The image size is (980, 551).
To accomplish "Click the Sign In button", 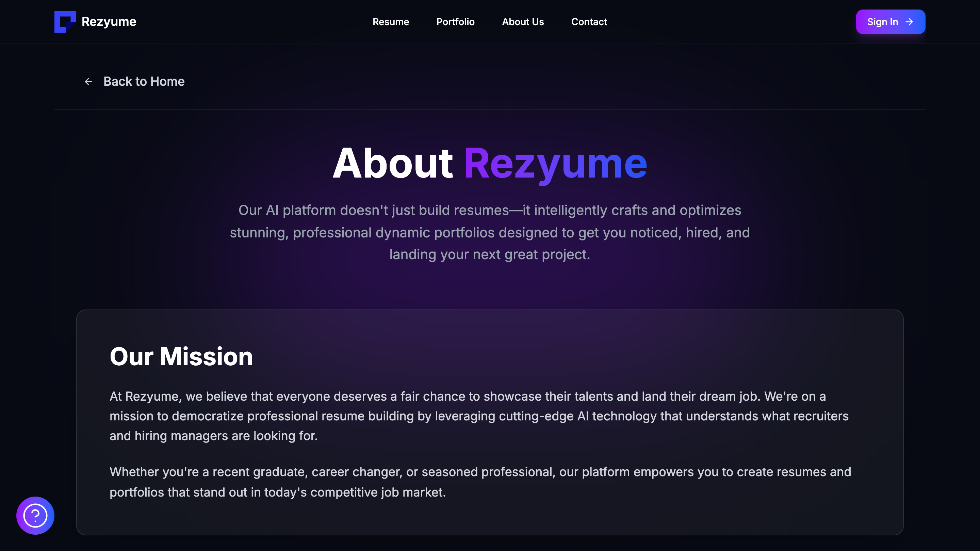I will 891,22.
